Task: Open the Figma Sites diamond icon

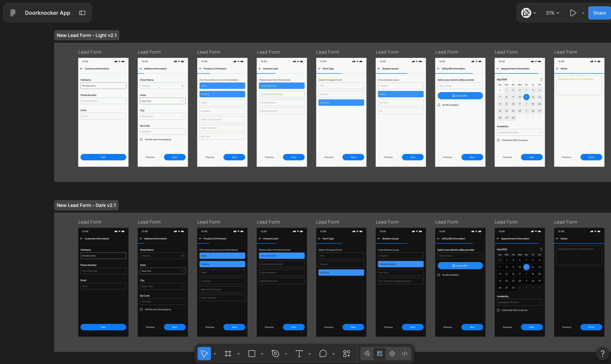Action: (x=392, y=353)
